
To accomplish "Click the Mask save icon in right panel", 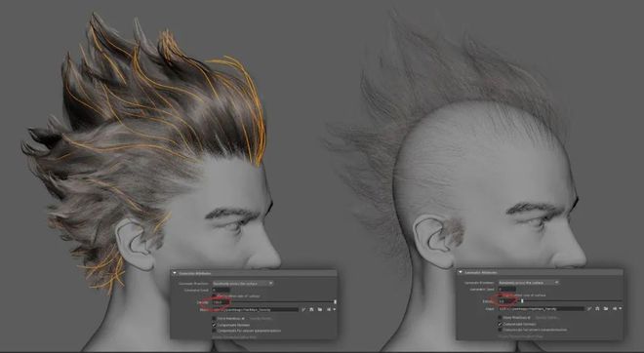I will pyautogui.click(x=597, y=308).
